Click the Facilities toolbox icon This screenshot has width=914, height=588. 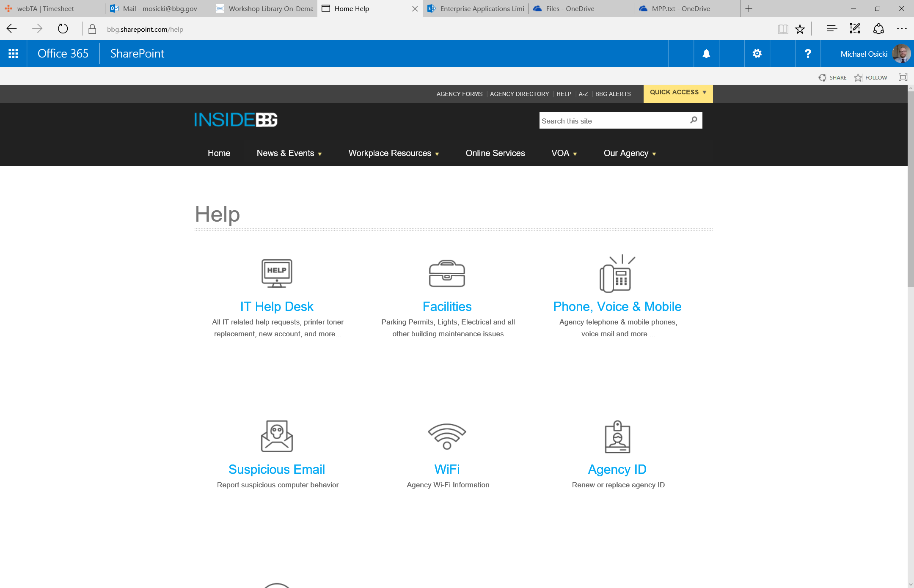coord(447,273)
